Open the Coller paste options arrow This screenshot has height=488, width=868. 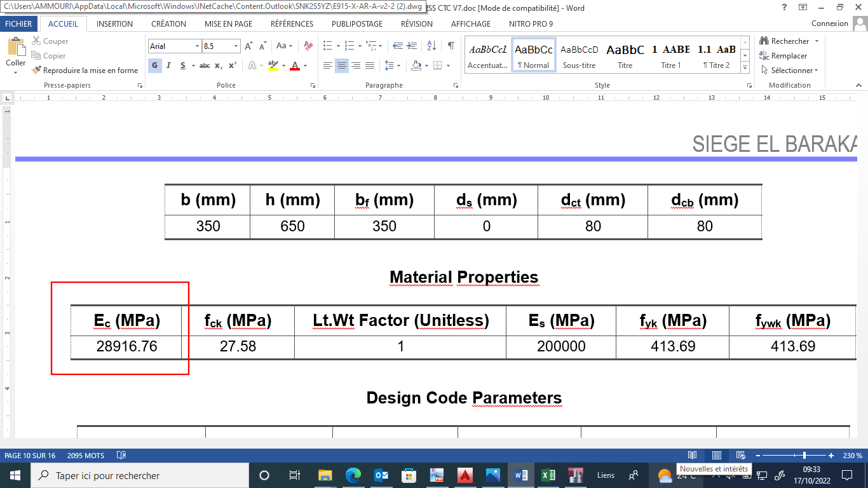[x=16, y=72]
